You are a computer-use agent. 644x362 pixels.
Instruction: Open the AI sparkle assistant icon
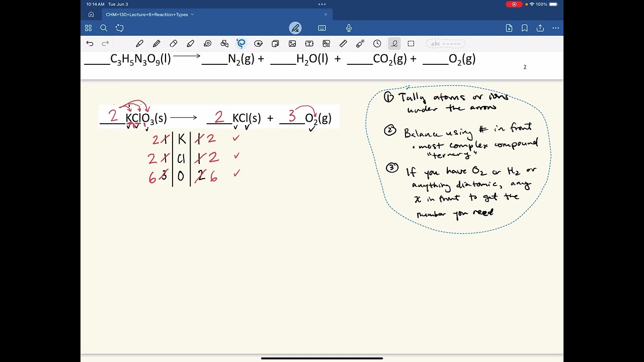point(119,28)
